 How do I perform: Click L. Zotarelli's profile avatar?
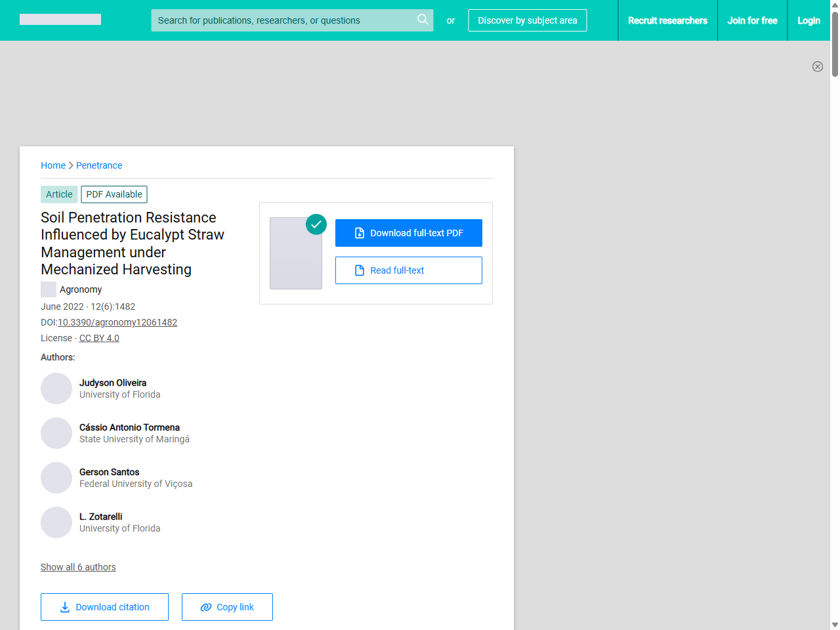tap(56, 522)
